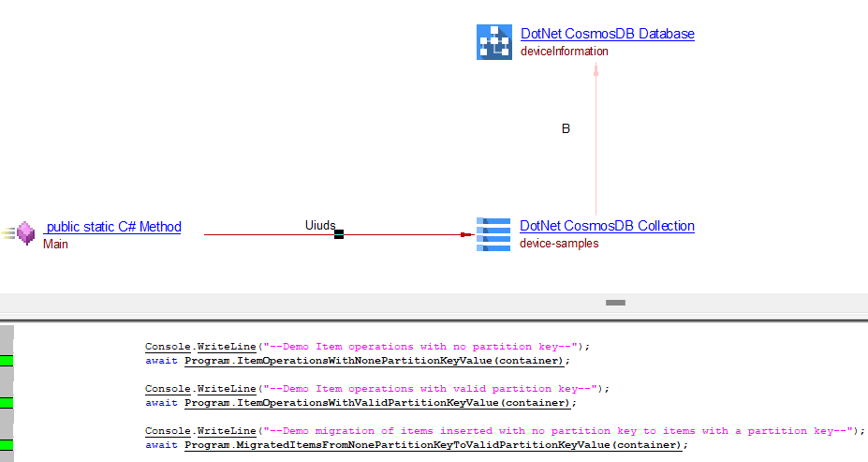Open the DotNet CosmosDB Collection link
This screenshot has height=462, width=868.
click(x=607, y=226)
